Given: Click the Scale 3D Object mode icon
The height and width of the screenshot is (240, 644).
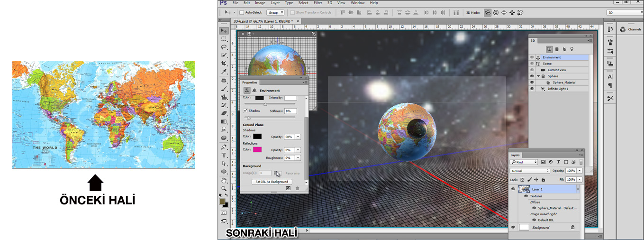Looking at the screenshot, I should (520, 12).
